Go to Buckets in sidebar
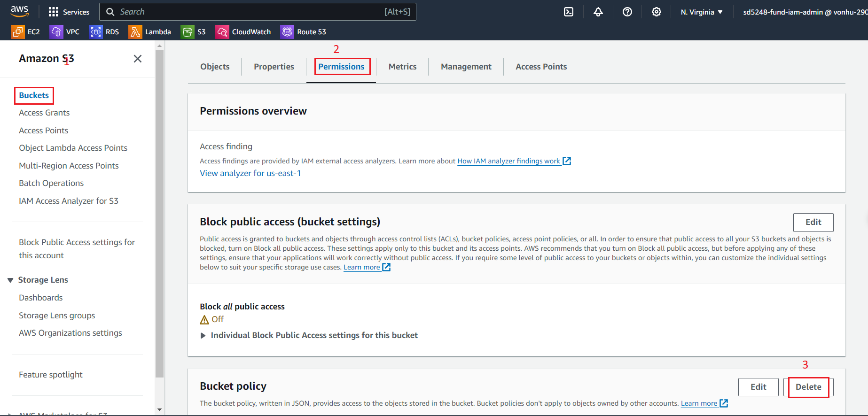Screen dimensions: 868x416 [x=34, y=95]
